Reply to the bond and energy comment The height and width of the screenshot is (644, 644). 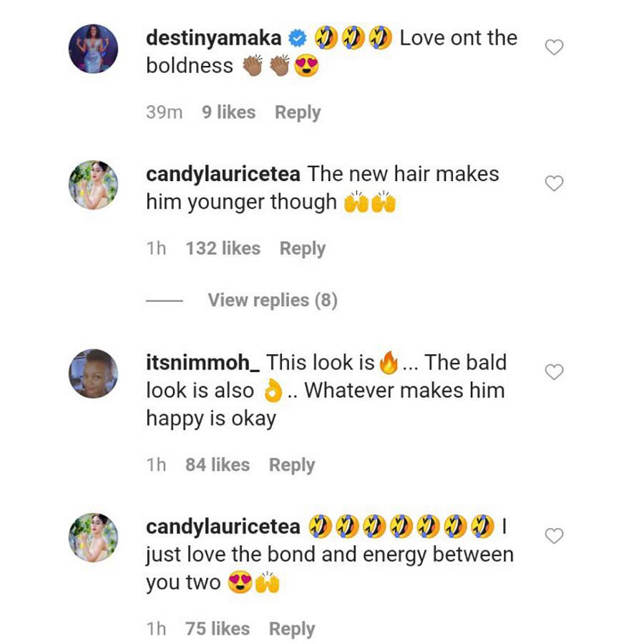click(x=292, y=628)
